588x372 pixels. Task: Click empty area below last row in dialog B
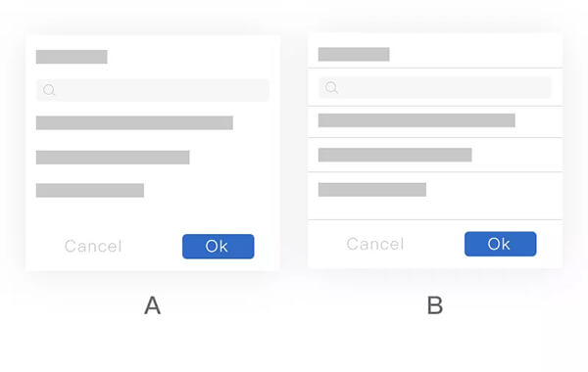pos(435,209)
